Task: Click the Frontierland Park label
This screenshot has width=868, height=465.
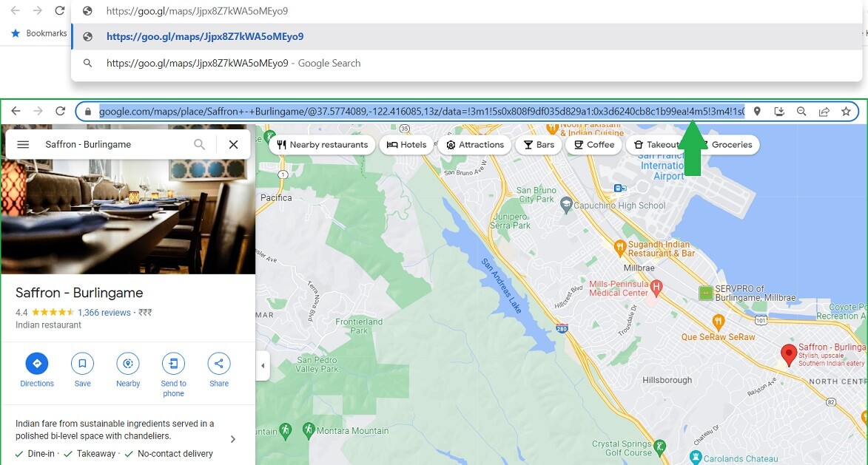Action: click(x=359, y=326)
